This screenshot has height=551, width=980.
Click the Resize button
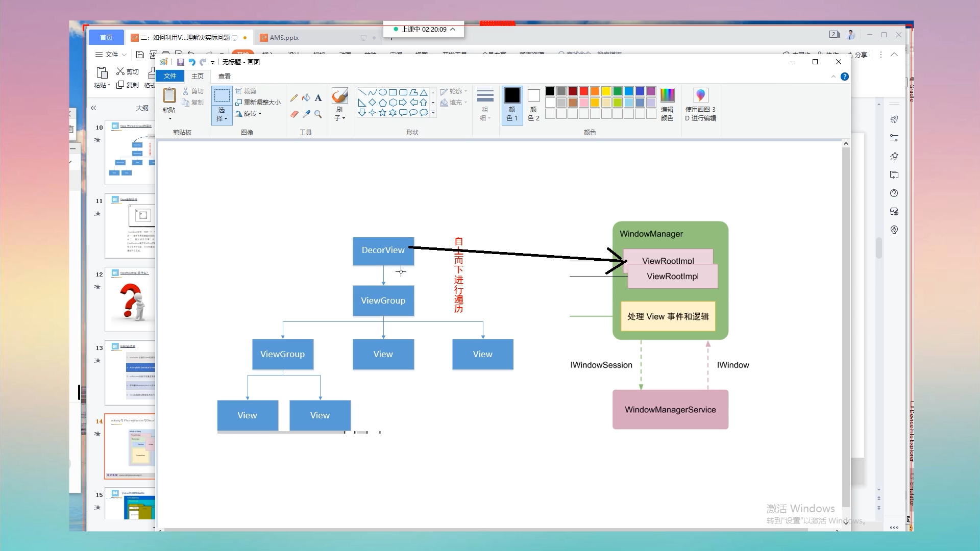pyautogui.click(x=258, y=103)
